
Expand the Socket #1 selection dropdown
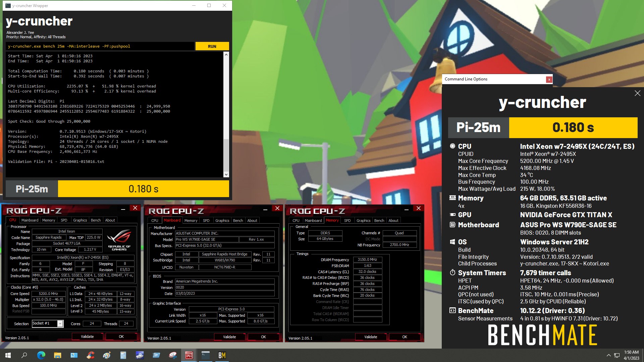point(60,323)
